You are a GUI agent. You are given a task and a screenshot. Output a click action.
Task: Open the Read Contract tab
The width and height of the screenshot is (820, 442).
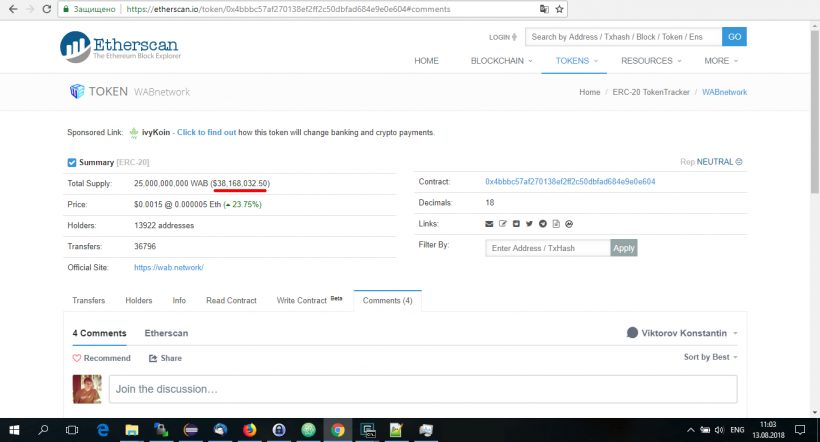pos(231,300)
